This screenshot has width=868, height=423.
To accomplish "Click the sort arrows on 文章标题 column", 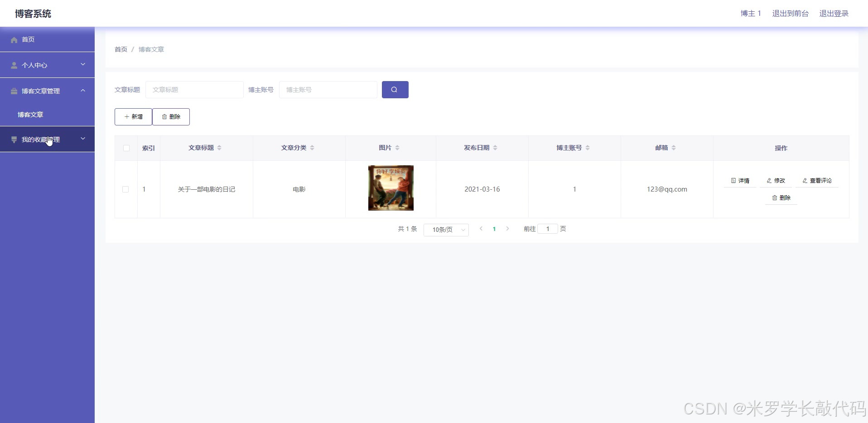I will pyautogui.click(x=219, y=147).
